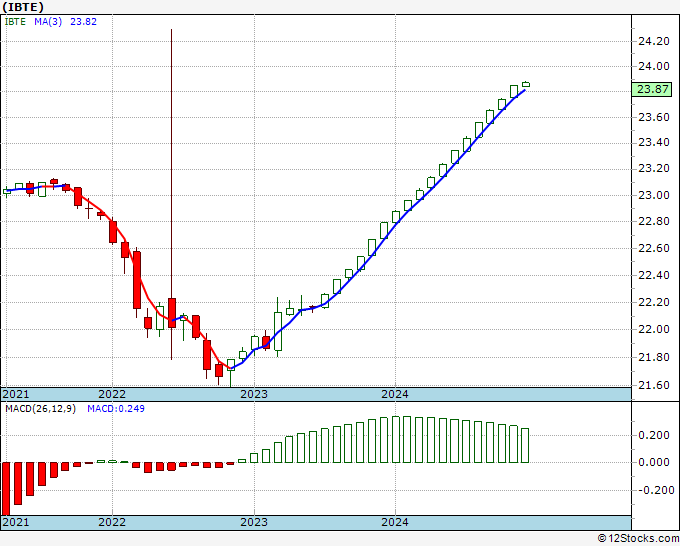Click the 21.60 price axis label
The width and height of the screenshot is (680, 546).
pyautogui.click(x=654, y=385)
